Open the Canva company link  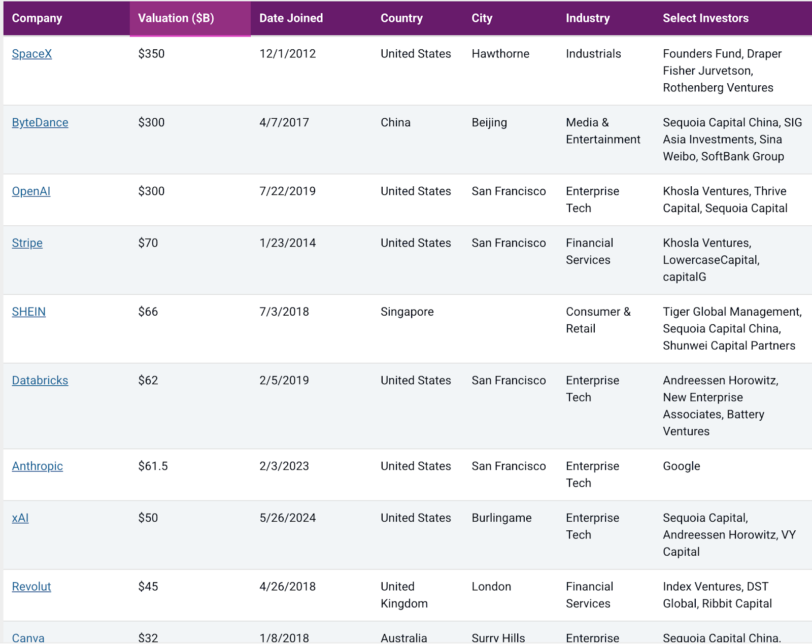28,638
